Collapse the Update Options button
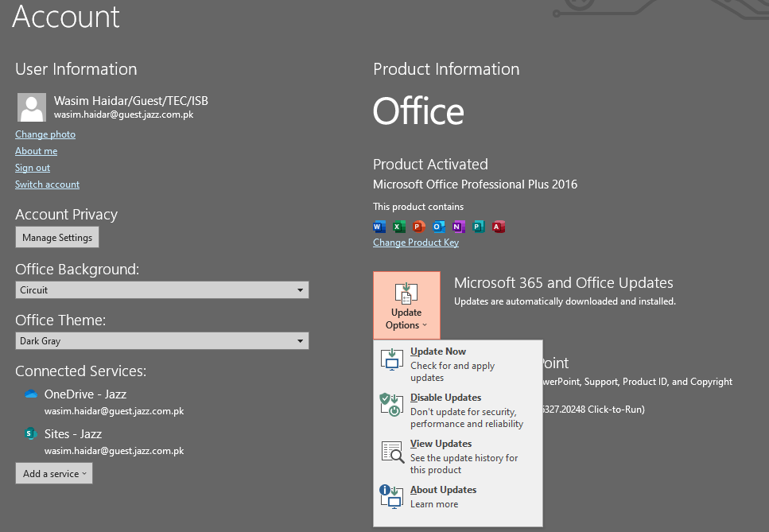Image resolution: width=769 pixels, height=532 pixels. [406, 305]
